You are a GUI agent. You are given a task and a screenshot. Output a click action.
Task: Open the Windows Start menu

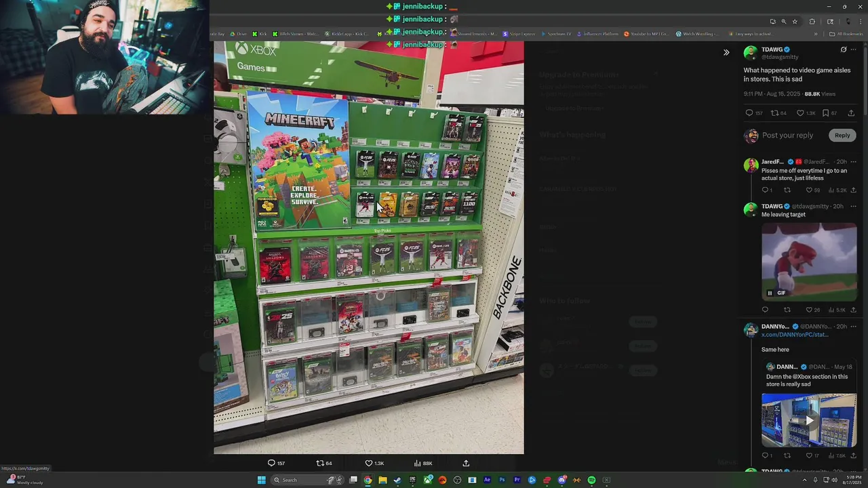click(x=261, y=480)
